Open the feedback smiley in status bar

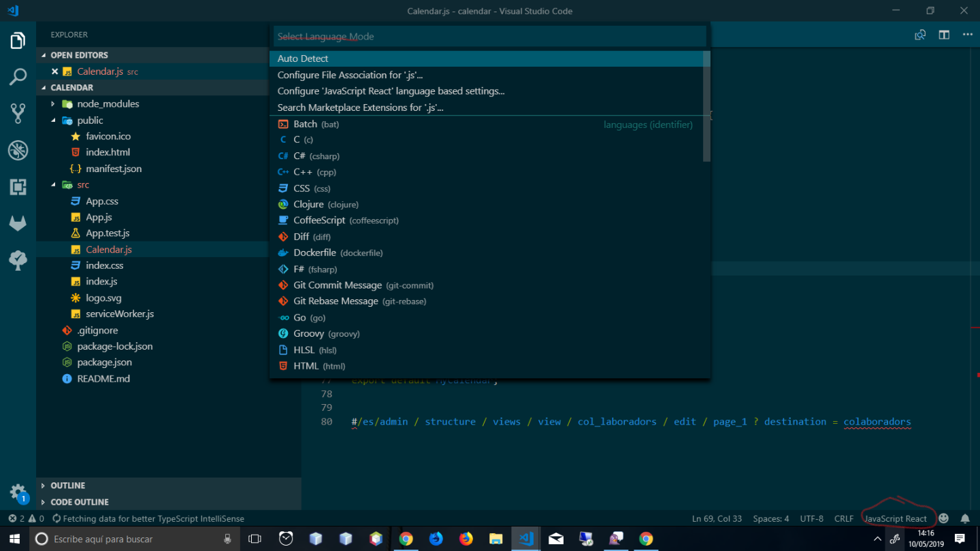944,518
